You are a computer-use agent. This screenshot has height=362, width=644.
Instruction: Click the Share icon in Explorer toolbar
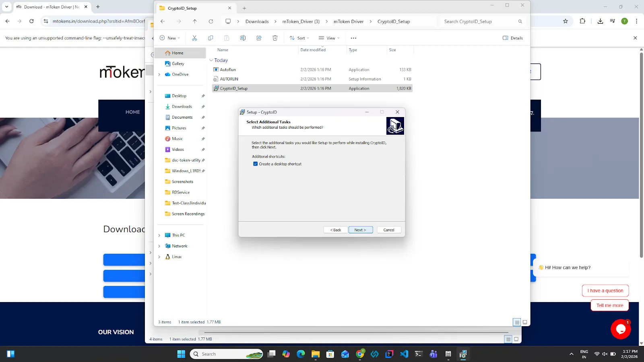click(259, 38)
